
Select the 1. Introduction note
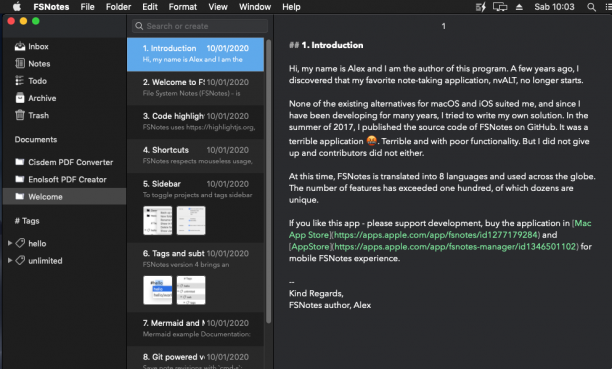coord(196,54)
